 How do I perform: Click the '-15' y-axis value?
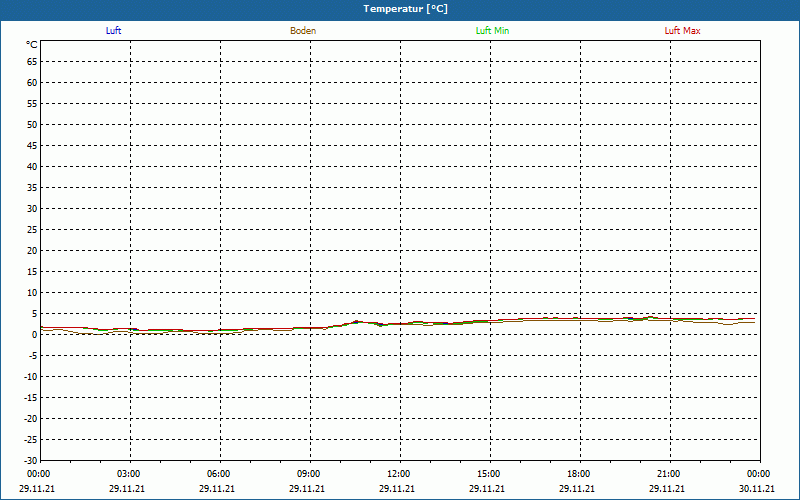[31, 398]
